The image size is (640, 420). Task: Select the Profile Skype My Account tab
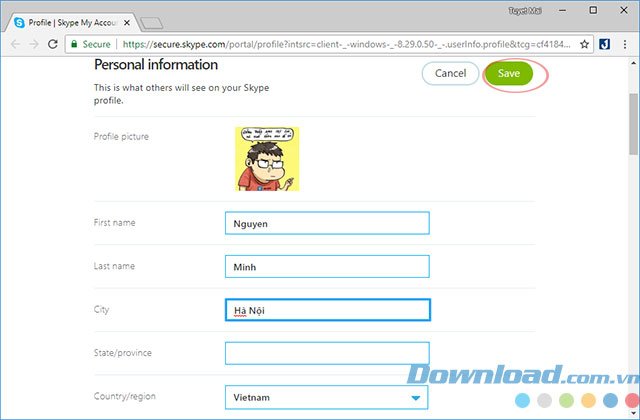[x=72, y=23]
